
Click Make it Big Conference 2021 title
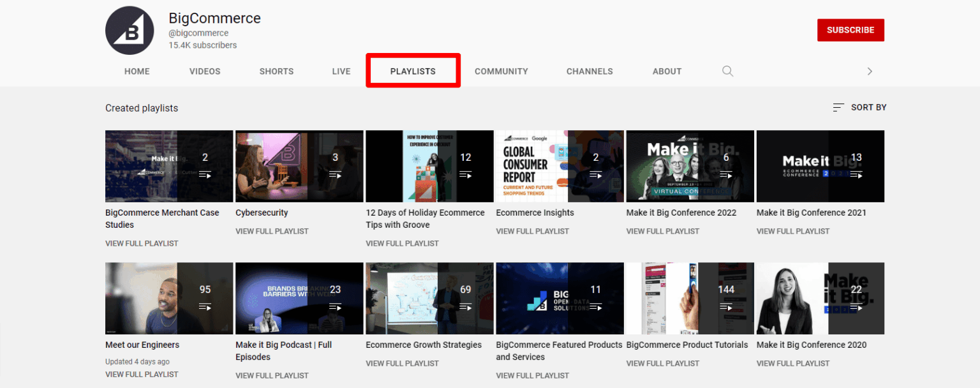[x=812, y=213]
